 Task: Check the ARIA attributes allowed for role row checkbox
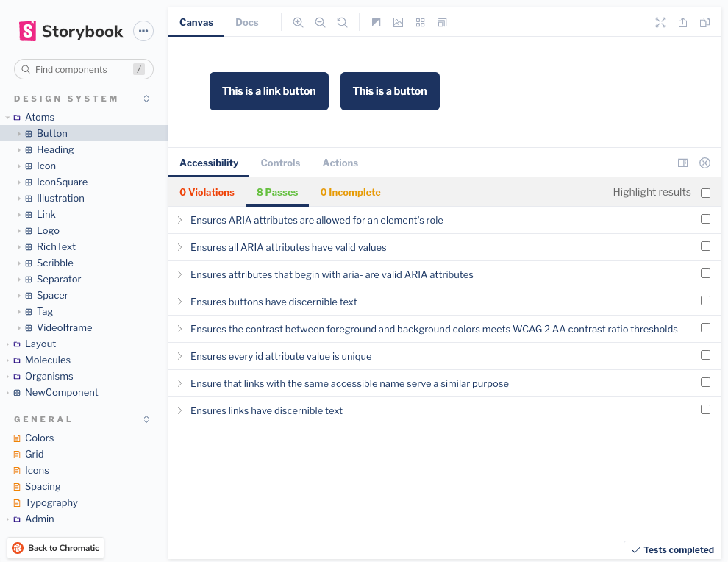[705, 218]
